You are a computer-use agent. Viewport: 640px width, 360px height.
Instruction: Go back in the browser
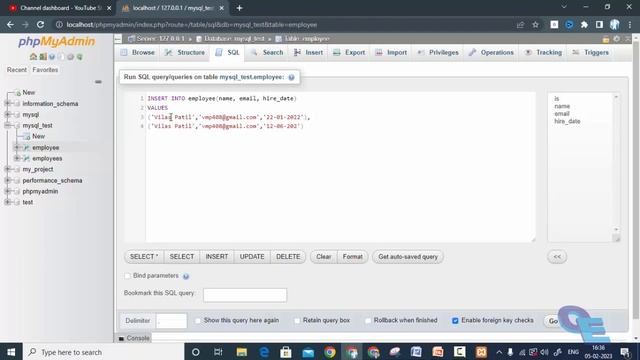click(x=10, y=25)
